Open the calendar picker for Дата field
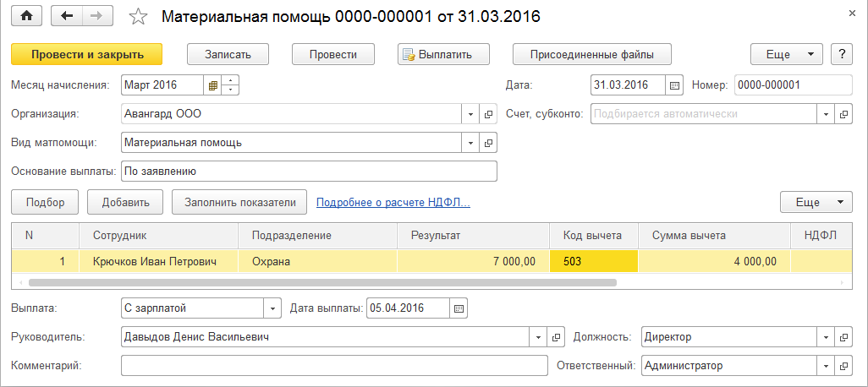This screenshot has height=387, width=868. (x=674, y=85)
